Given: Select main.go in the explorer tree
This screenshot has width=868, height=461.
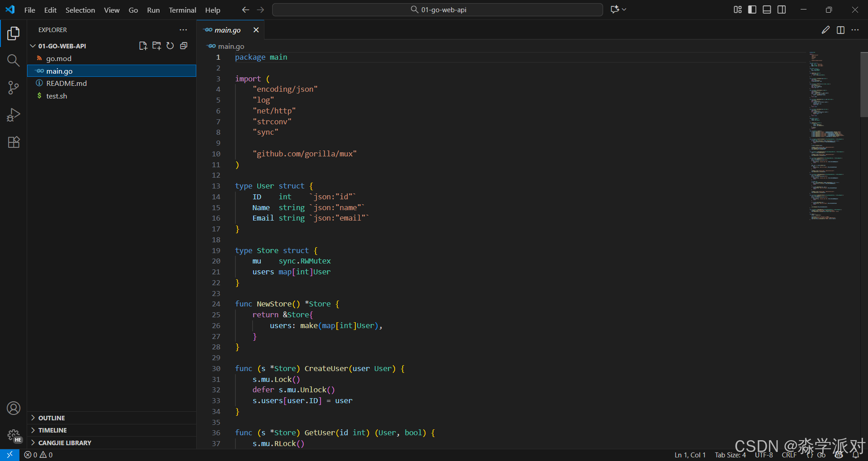Looking at the screenshot, I should (x=112, y=71).
